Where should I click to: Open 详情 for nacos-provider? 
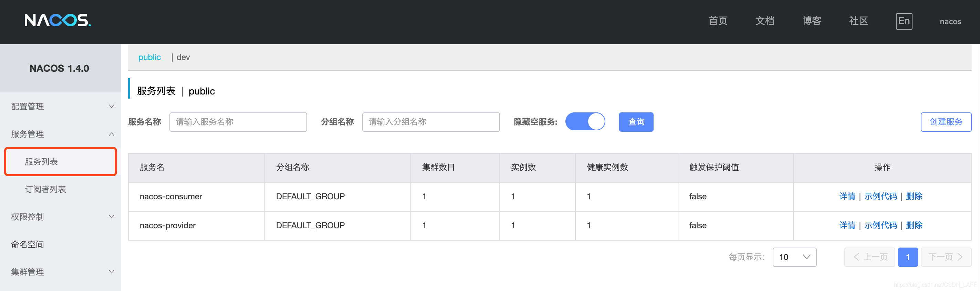(847, 225)
